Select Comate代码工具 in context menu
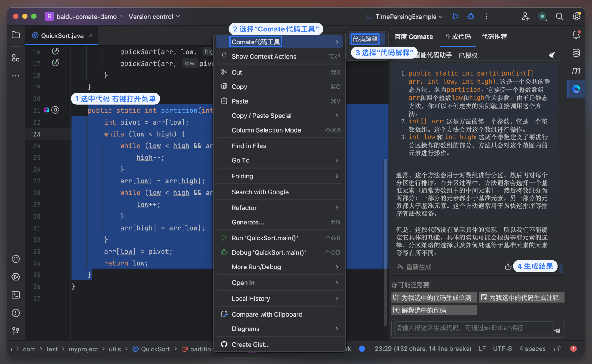 (256, 42)
